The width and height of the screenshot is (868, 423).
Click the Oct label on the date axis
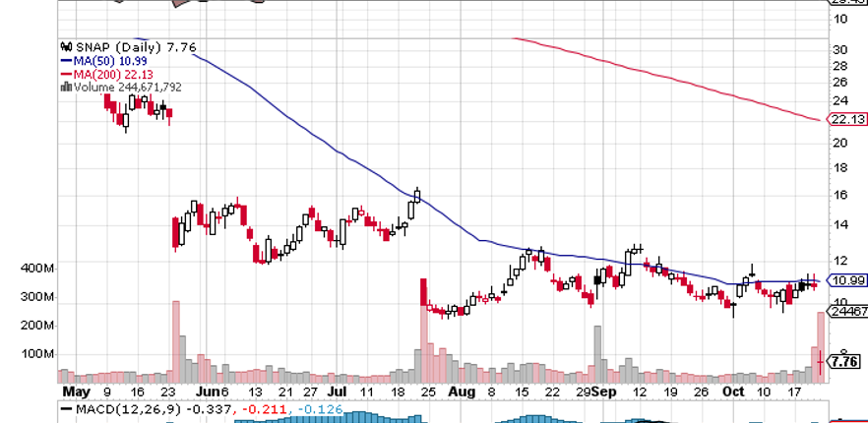coord(734,392)
